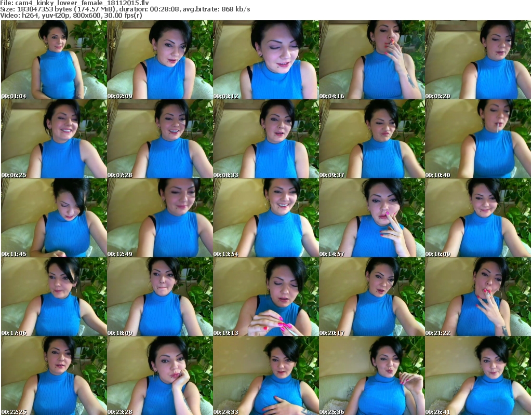Click the Size line showing 174.57 MiB
Screen dimensions: 532x415
click(x=125, y=9)
